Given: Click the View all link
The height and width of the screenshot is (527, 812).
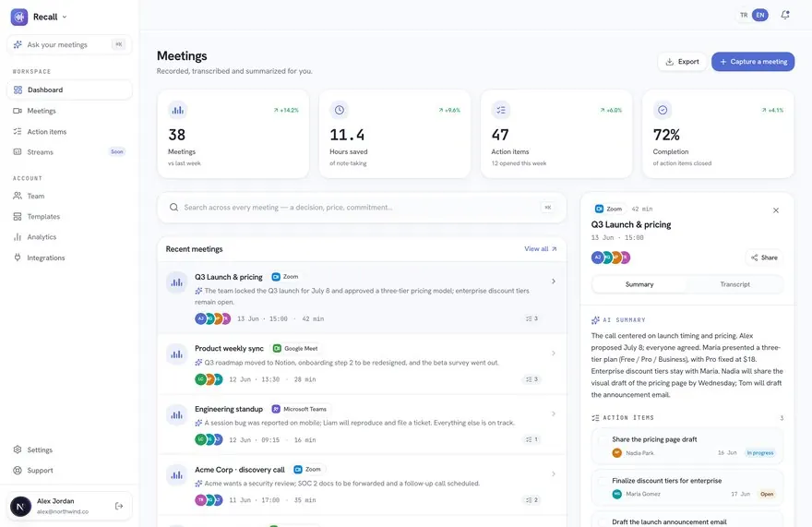Looking at the screenshot, I should coord(540,248).
